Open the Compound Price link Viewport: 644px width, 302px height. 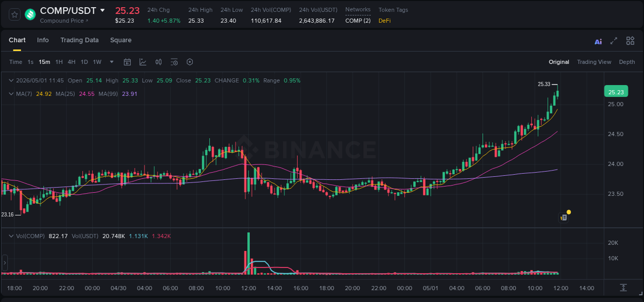64,21
